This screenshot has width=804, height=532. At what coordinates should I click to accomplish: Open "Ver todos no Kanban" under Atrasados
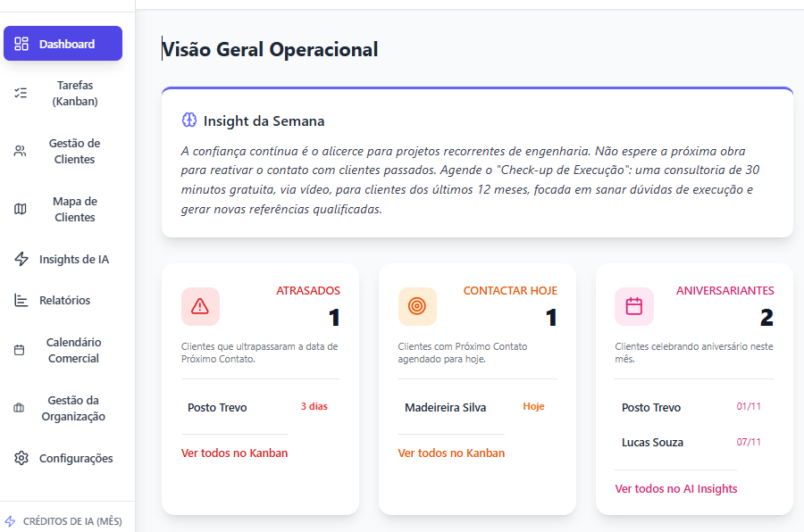[237, 453]
